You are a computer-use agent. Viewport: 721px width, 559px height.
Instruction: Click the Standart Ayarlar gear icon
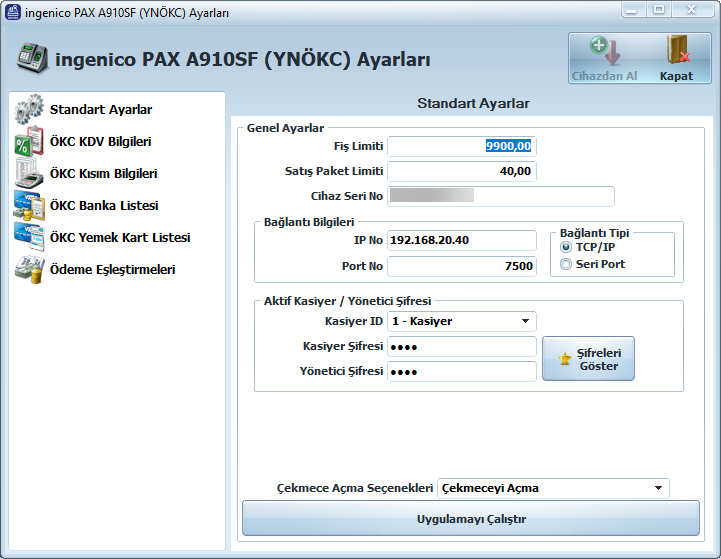click(28, 109)
